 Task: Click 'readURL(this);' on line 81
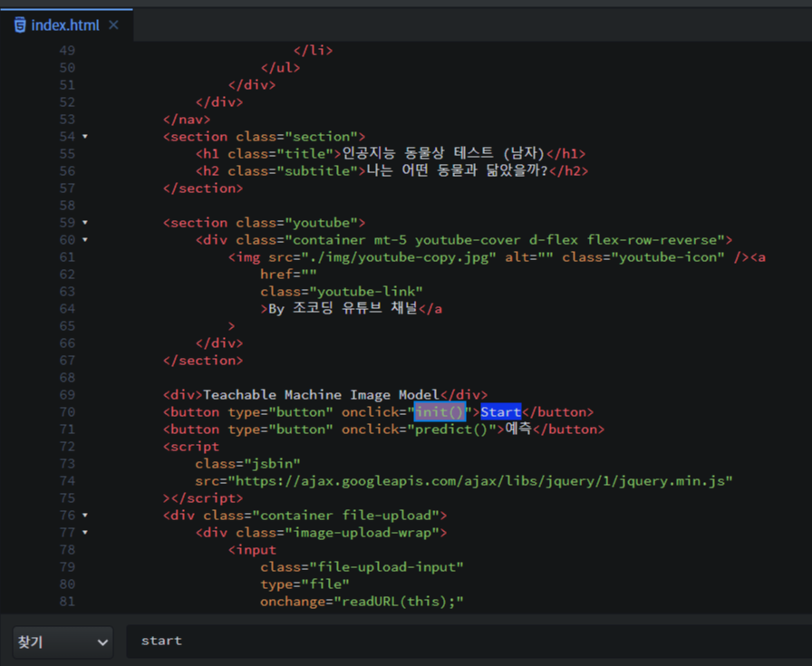(399, 602)
